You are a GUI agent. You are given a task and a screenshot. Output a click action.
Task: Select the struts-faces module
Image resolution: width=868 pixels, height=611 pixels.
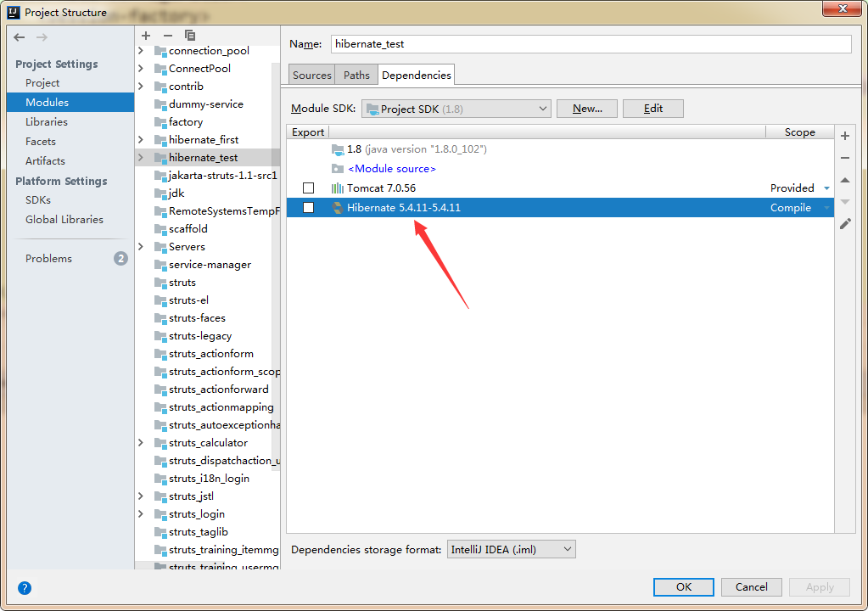pos(197,318)
